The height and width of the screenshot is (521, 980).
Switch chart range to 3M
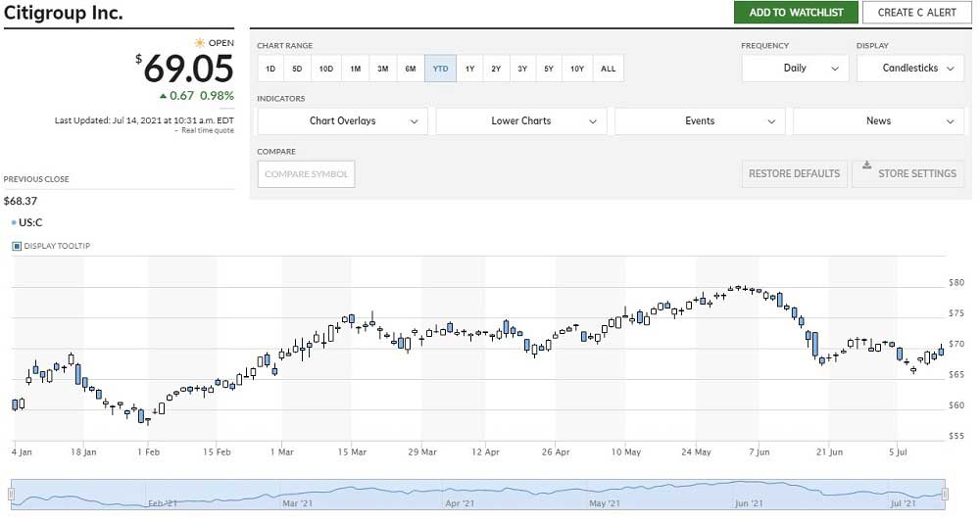pyautogui.click(x=382, y=69)
